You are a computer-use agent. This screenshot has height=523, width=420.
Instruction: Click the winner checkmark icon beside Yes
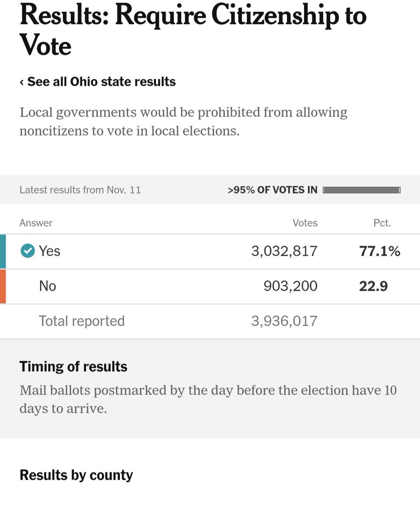(x=27, y=251)
